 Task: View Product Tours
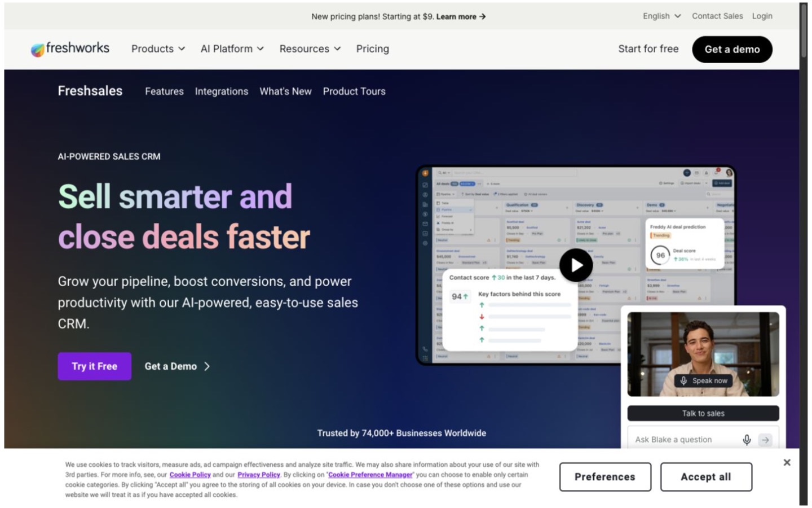[354, 91]
